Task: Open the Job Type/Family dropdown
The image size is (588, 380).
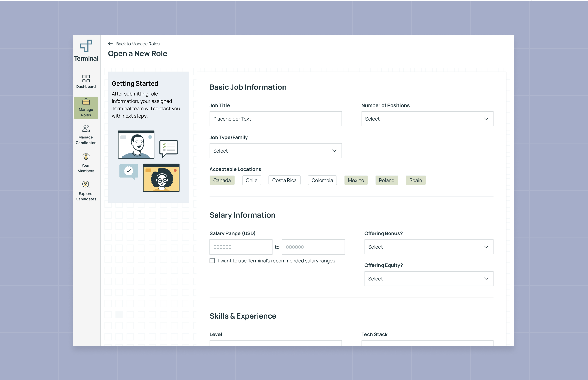Action: pos(275,151)
